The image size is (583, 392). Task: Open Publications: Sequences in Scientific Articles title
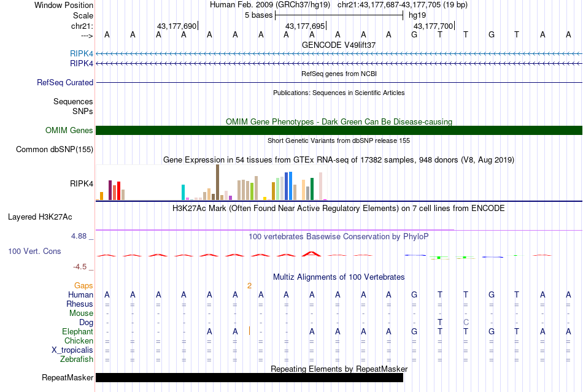339,93
